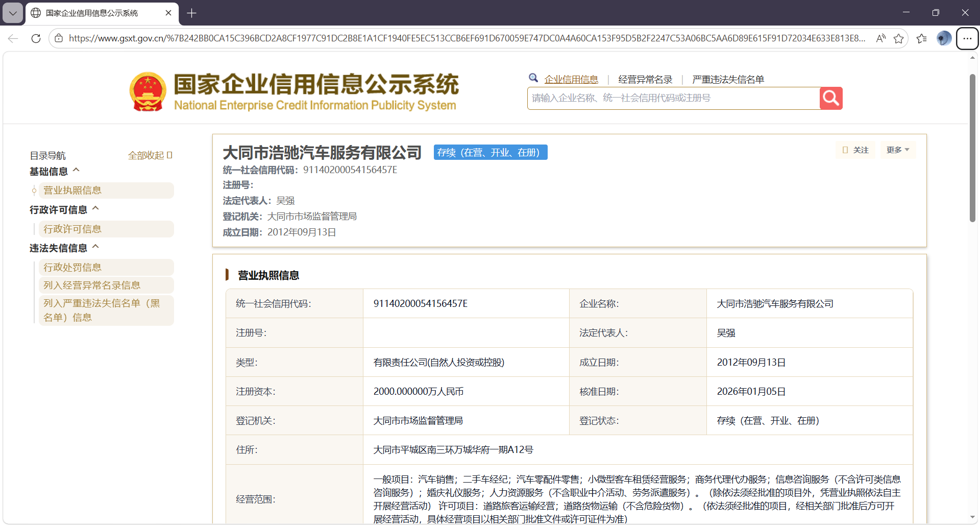980x526 pixels.
Task: Open the 更多 dropdown
Action: 898,150
